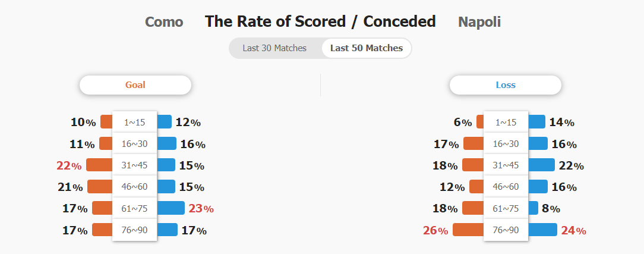Select the 31~45 interval in Goal chart
644x254 pixels.
tap(135, 165)
